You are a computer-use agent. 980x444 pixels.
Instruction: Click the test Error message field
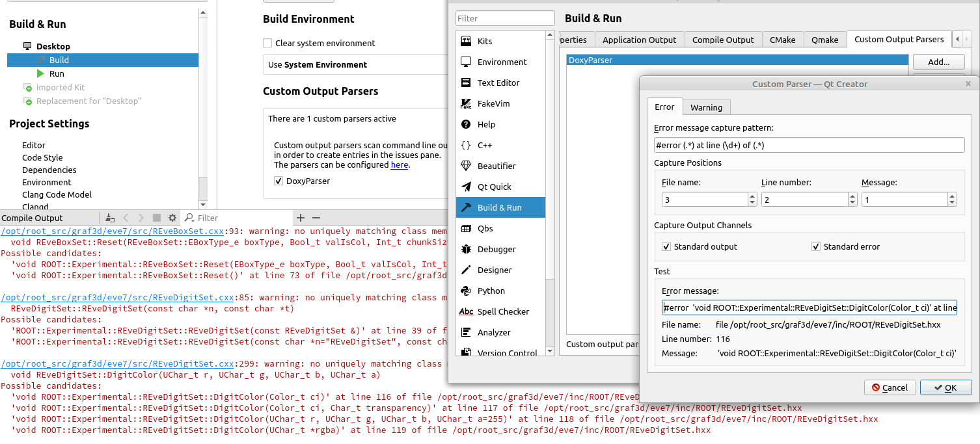click(809, 307)
